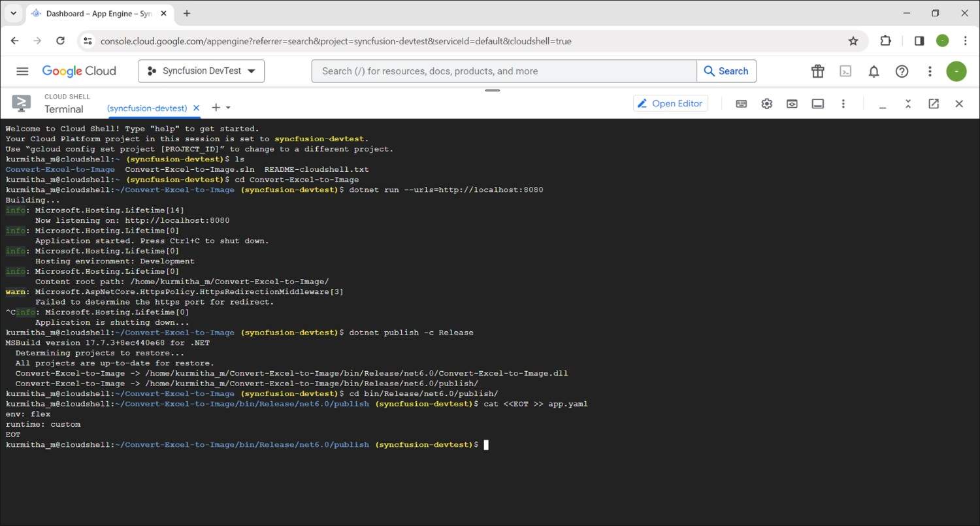Screen dimensions: 980x526
Task: Click the web preview icon
Action: click(792, 103)
